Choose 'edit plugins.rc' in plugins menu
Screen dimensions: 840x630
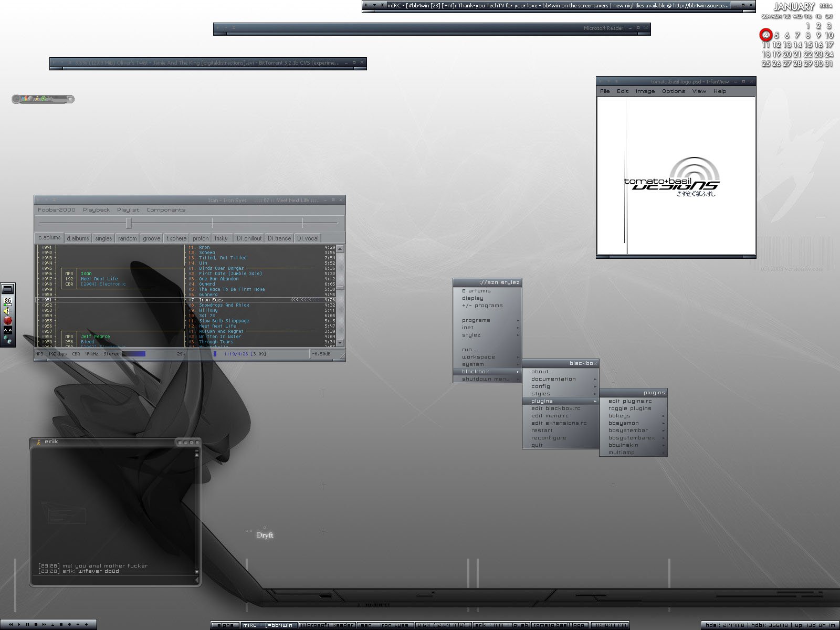coord(633,401)
